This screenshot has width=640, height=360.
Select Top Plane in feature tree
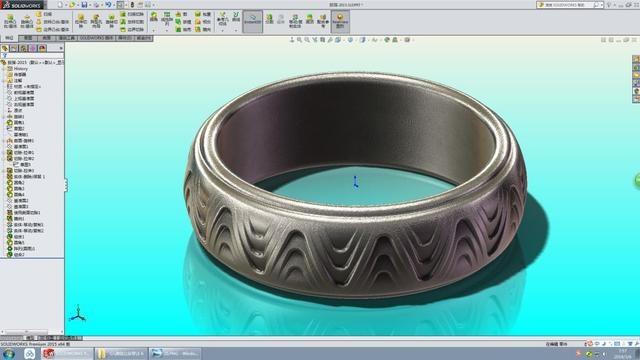[21, 98]
